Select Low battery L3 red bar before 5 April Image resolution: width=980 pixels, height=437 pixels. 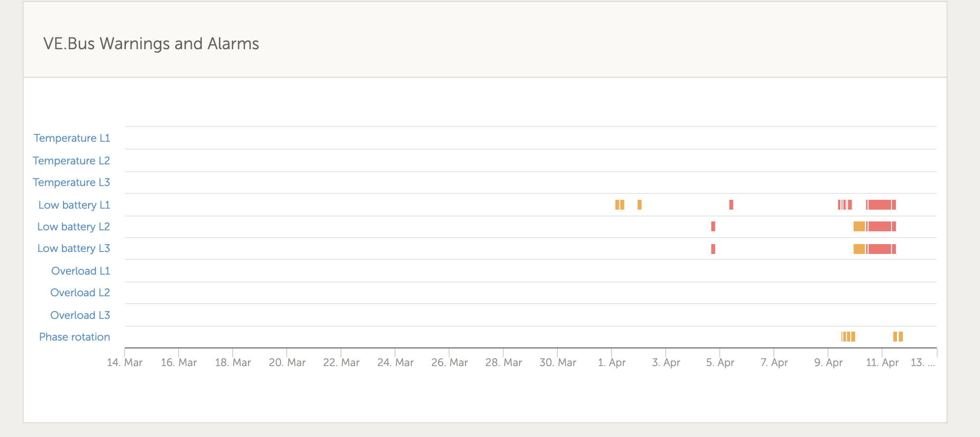713,249
